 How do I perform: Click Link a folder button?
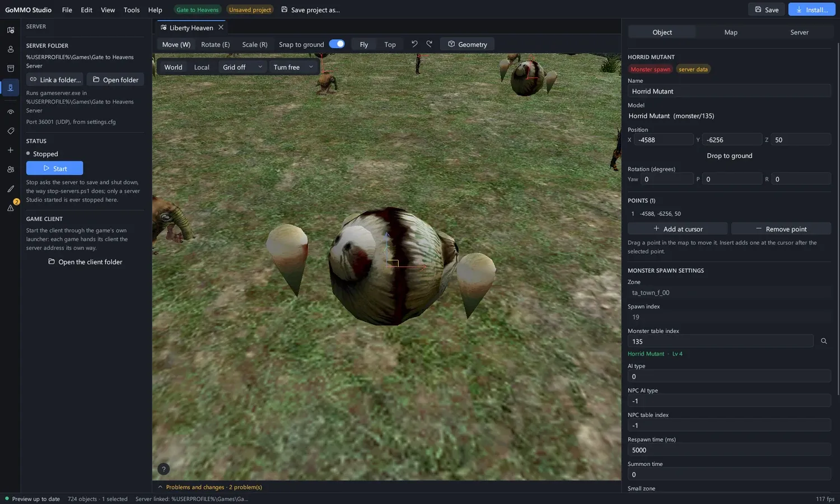[55, 80]
